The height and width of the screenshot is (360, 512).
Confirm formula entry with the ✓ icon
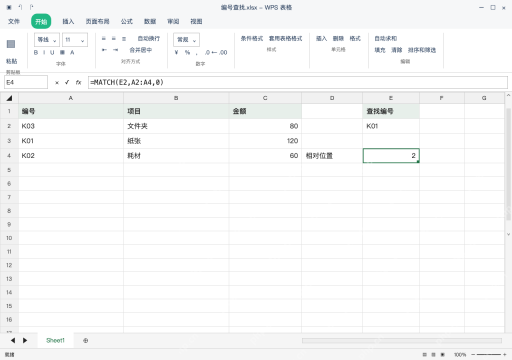[x=67, y=82]
